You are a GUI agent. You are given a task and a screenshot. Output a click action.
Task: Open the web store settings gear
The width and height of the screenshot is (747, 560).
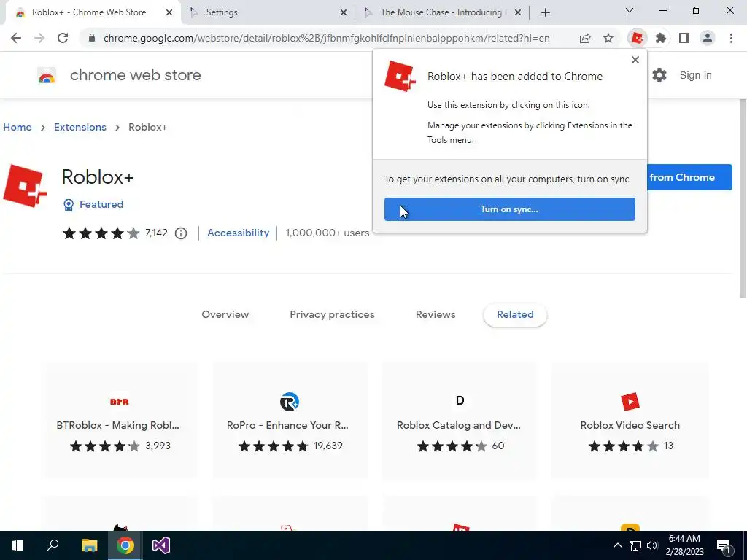tap(659, 75)
